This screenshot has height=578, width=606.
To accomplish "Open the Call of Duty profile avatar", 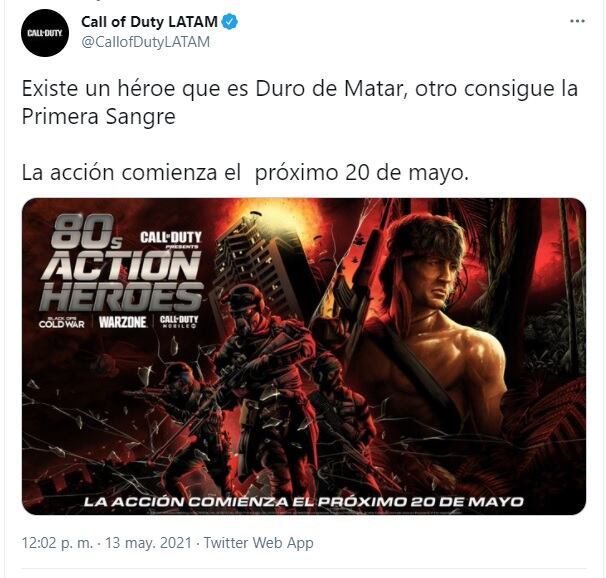I will pyautogui.click(x=45, y=33).
